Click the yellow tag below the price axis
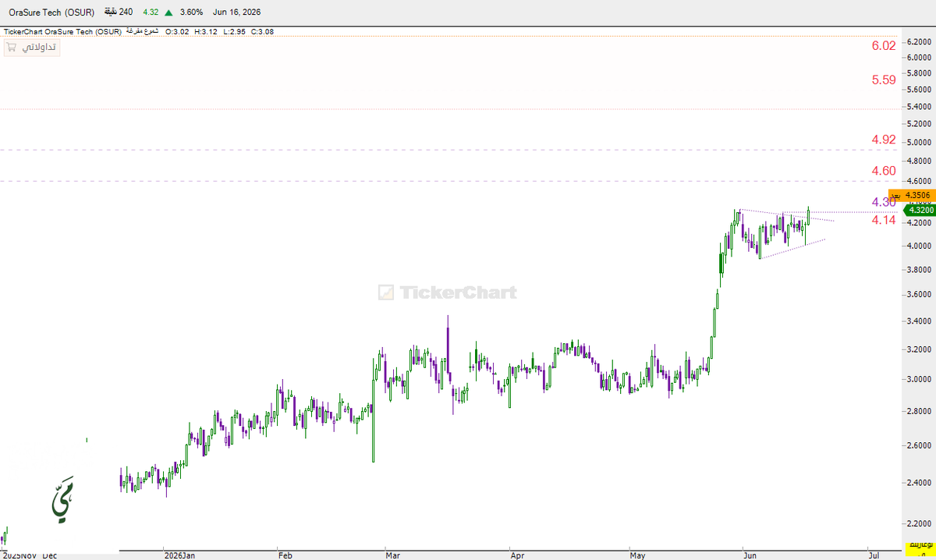 [920, 548]
